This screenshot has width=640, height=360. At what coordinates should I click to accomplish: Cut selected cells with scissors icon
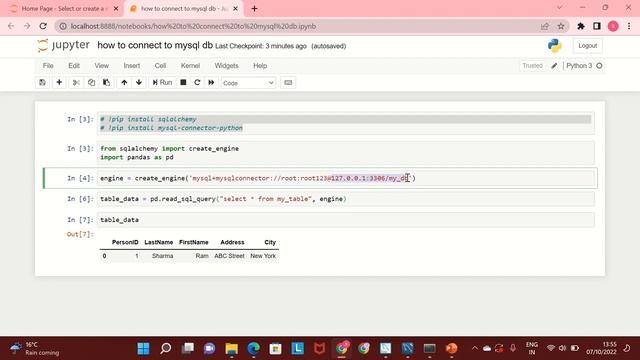76,82
